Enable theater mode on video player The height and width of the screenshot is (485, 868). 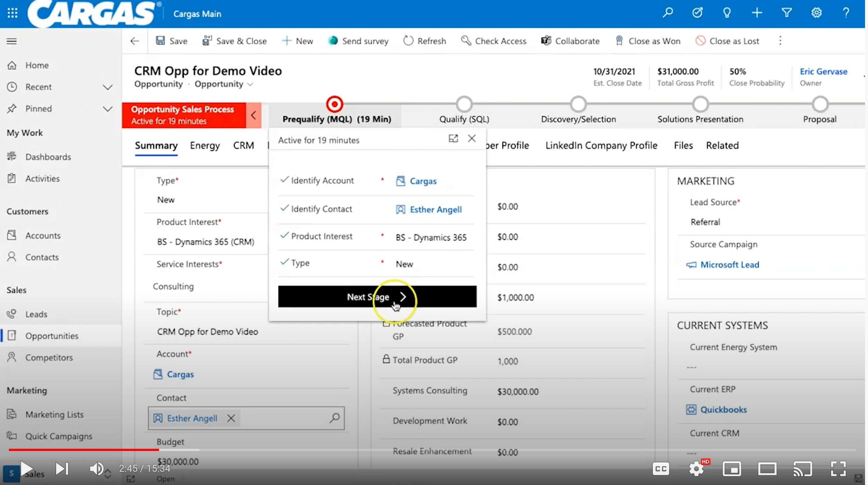click(x=767, y=469)
